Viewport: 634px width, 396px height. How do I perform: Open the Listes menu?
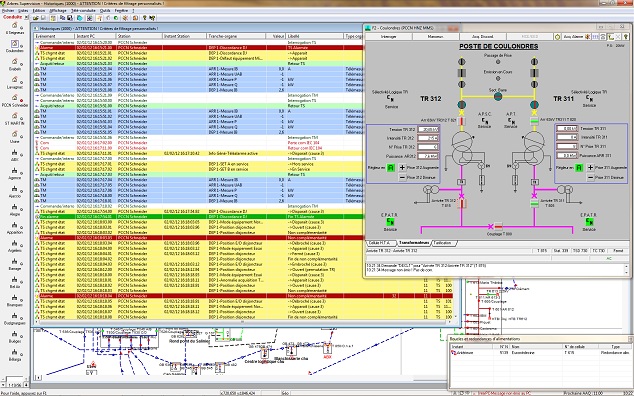point(23,11)
